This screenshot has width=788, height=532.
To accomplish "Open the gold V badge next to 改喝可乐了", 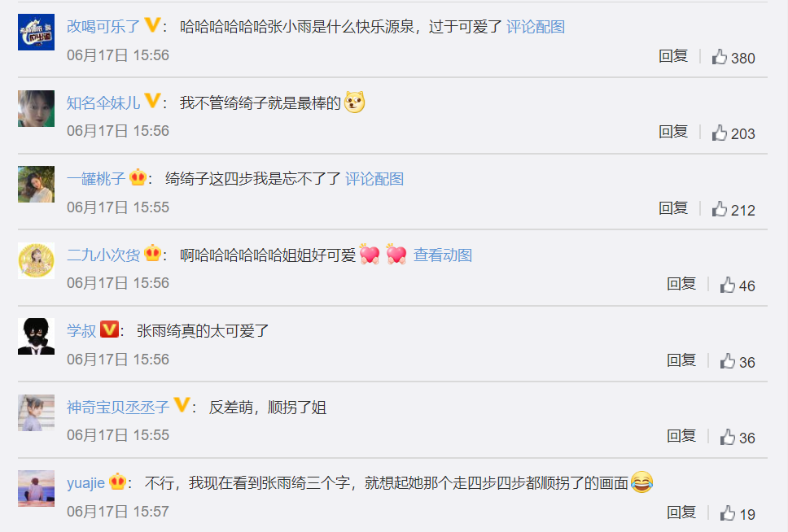I will click(152, 24).
